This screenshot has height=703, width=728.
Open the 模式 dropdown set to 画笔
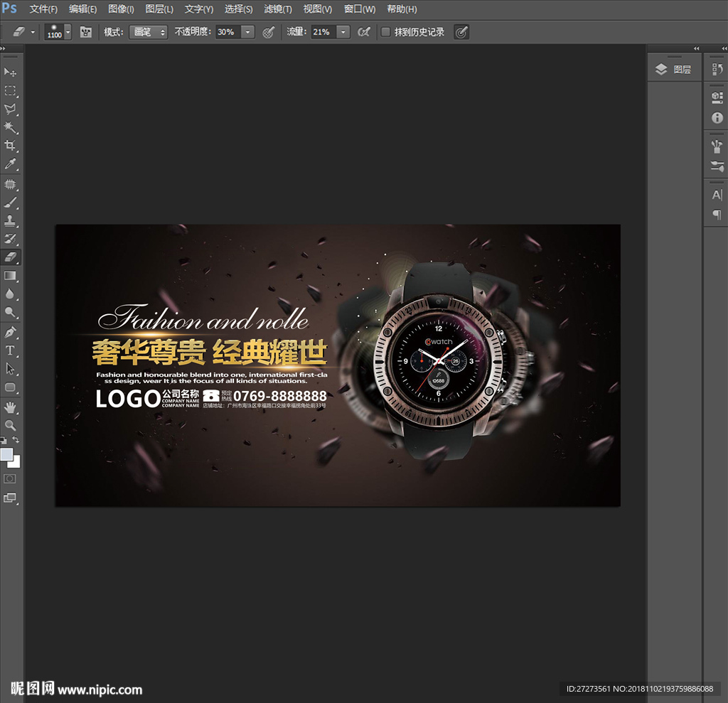click(x=148, y=32)
